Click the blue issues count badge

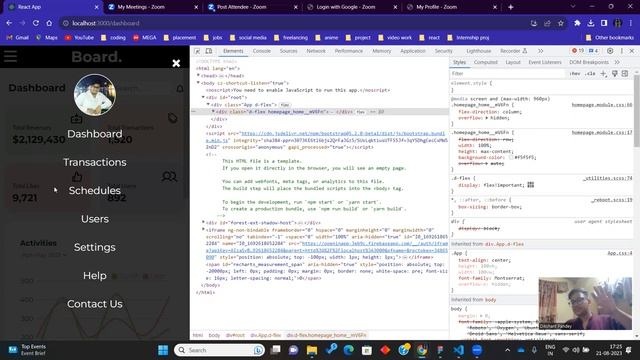[593, 51]
